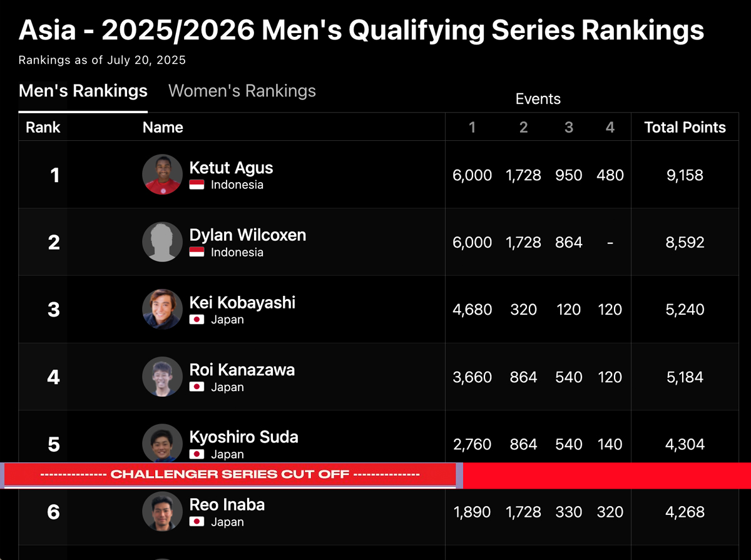Open Reo Inaba's avatar photo
This screenshot has width=751, height=560.
click(162, 511)
